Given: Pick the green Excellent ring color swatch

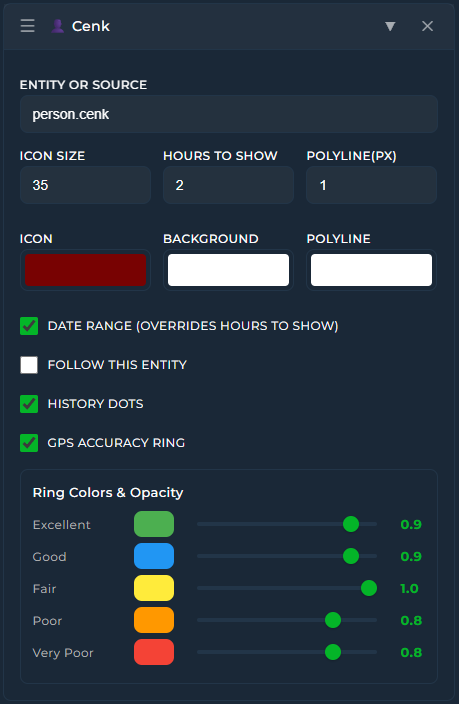Looking at the screenshot, I should pyautogui.click(x=154, y=524).
